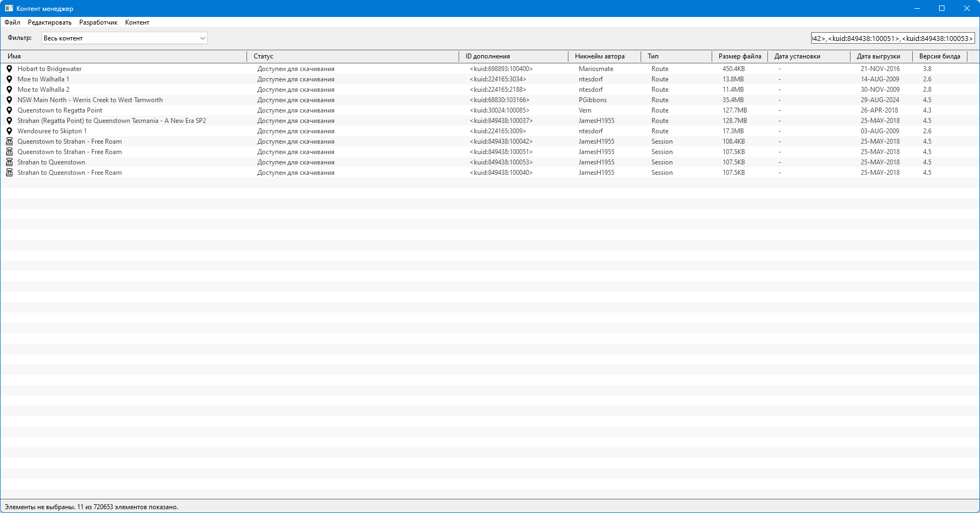Click the 29-AUG-2024 upload date cell
The width and height of the screenshot is (980, 513).
point(880,100)
